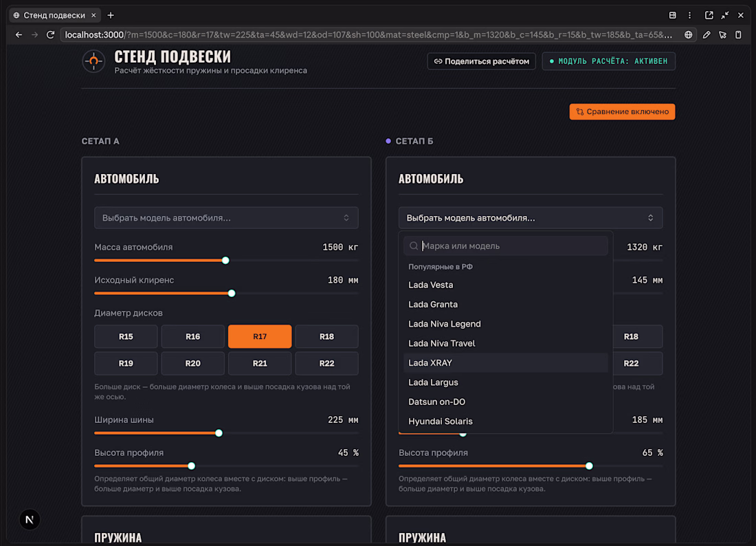Viewport: 756px width, 546px height.
Task: Click the 'Масса автомобиля' slider handle in Setup A
Action: [225, 261]
